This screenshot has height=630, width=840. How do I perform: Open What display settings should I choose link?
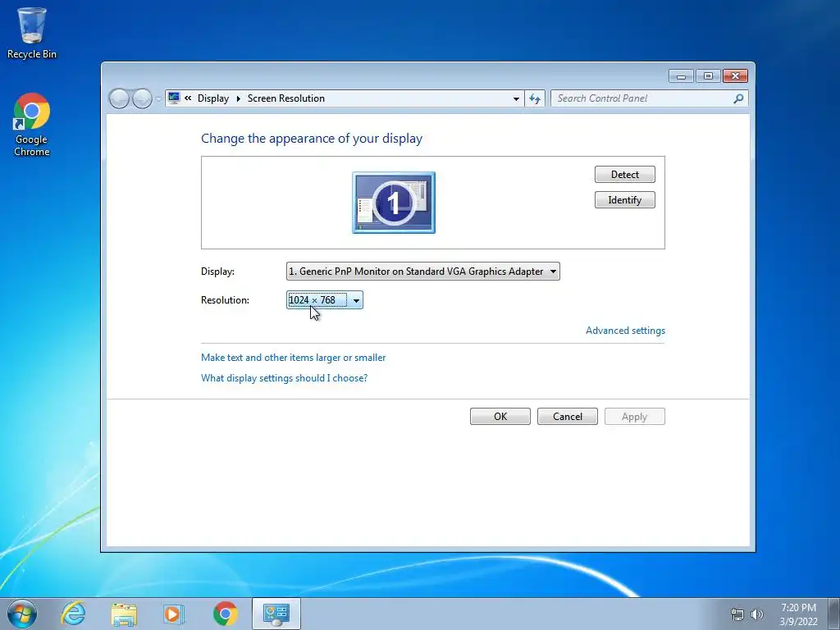coord(284,378)
